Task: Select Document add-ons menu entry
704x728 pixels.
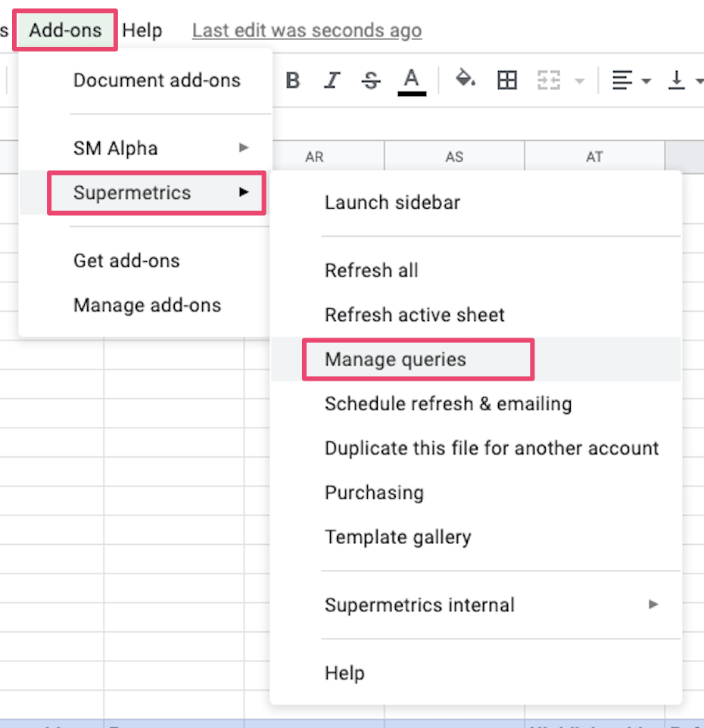Action: (157, 80)
